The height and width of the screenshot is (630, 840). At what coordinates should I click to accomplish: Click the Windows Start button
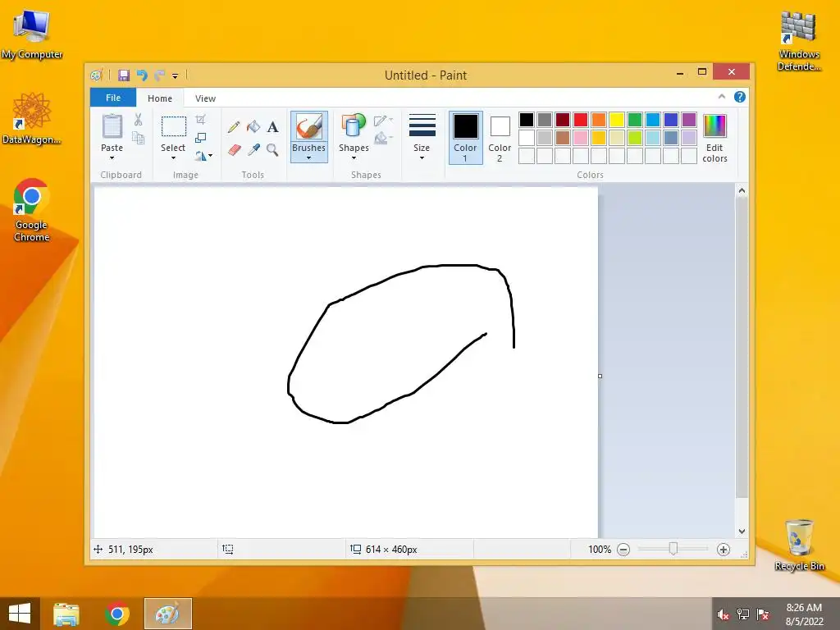[x=20, y=614]
